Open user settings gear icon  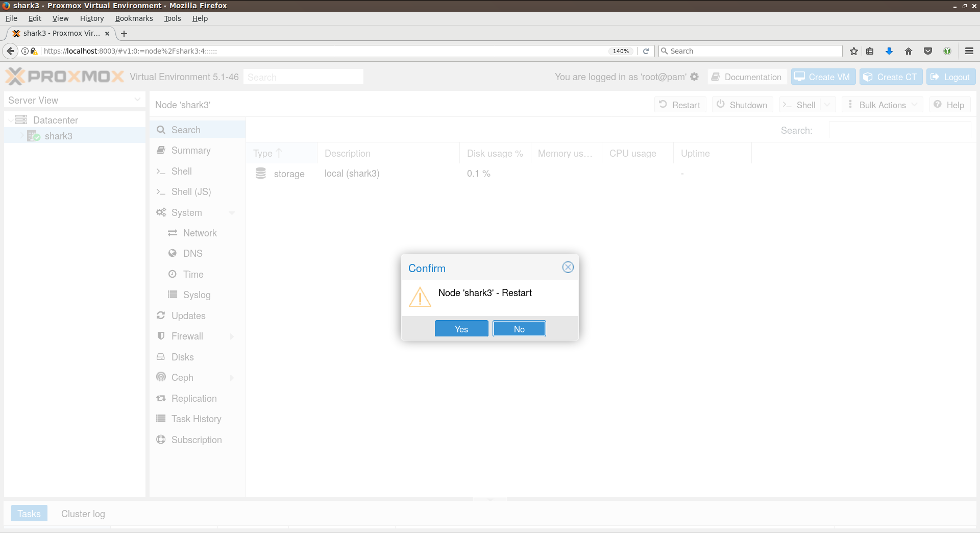tap(694, 77)
